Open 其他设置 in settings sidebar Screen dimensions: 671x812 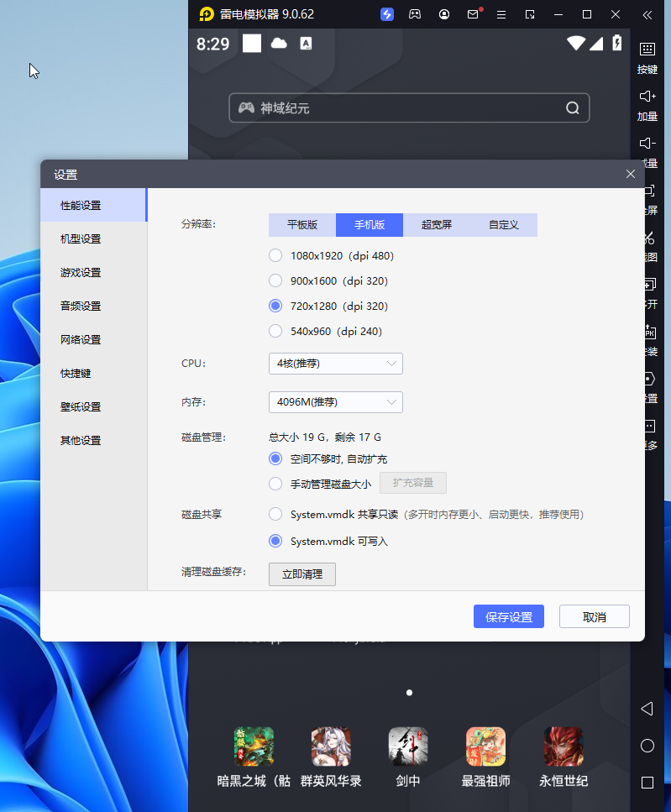94,441
